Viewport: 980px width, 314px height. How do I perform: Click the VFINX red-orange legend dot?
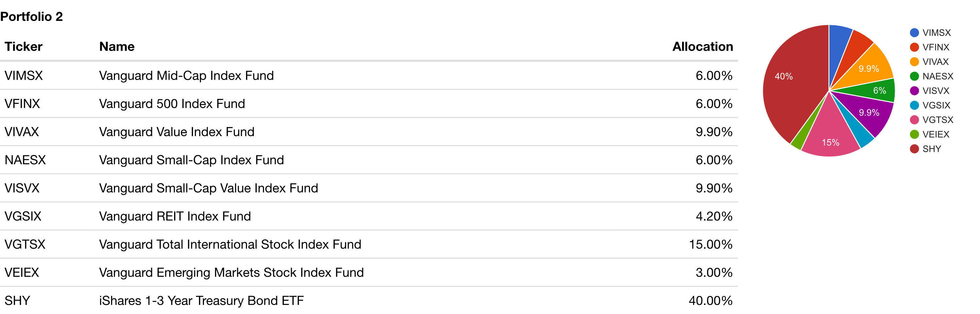914,47
